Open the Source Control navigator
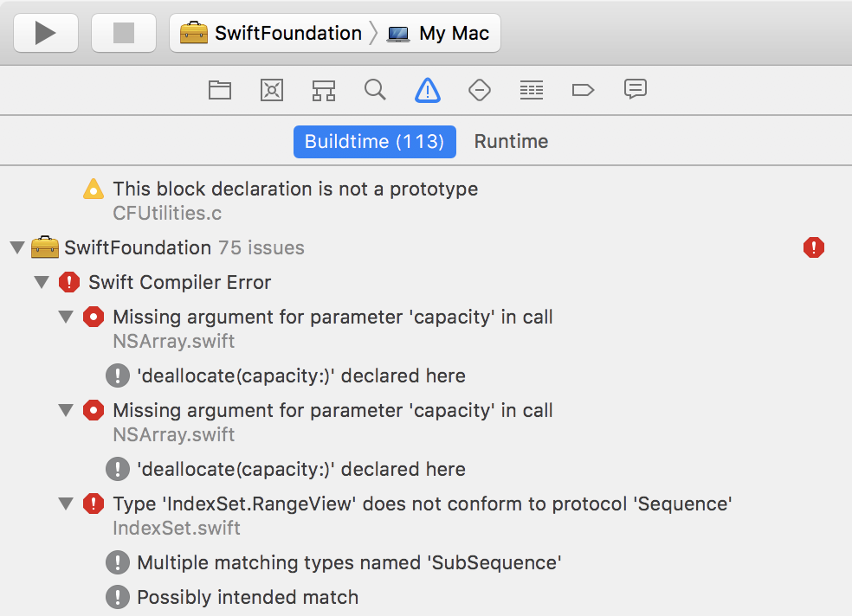Viewport: 852px width, 616px height. coord(272,90)
